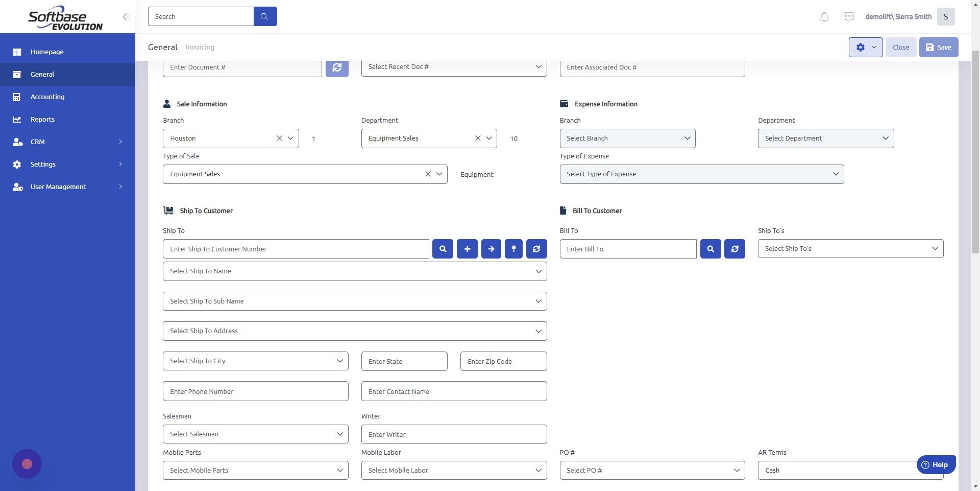Click the search icon beside Ship To field
Viewport: 980px width, 491px height.
point(442,249)
